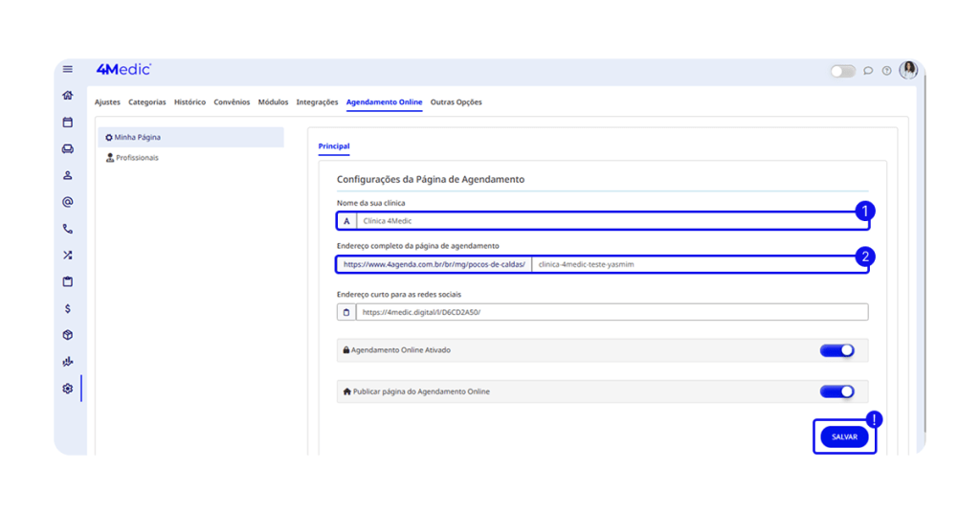The height and width of the screenshot is (514, 980).
Task: Click the Nome da sua clínica field
Action: 611,221
